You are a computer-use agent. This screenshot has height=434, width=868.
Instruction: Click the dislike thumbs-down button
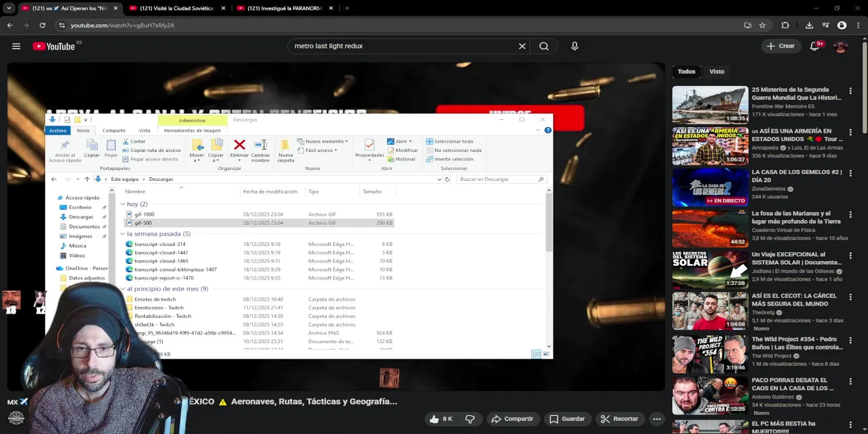coord(470,419)
